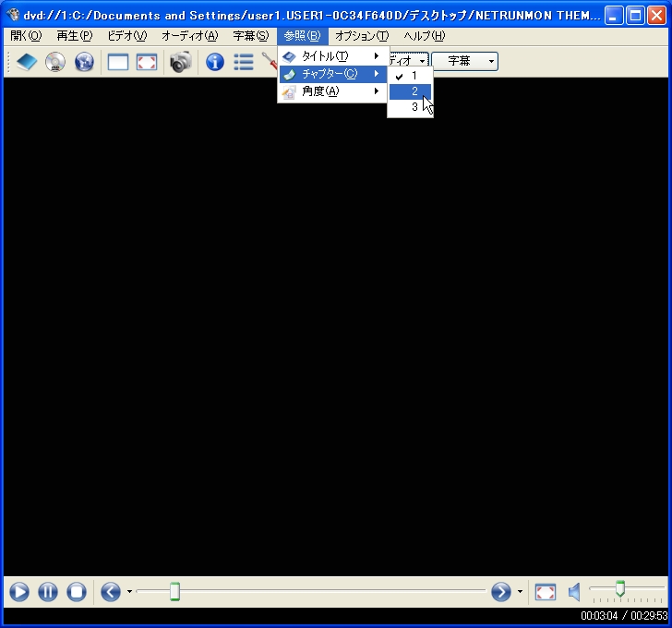Open the 字幕(S) menu in menu bar

251,36
